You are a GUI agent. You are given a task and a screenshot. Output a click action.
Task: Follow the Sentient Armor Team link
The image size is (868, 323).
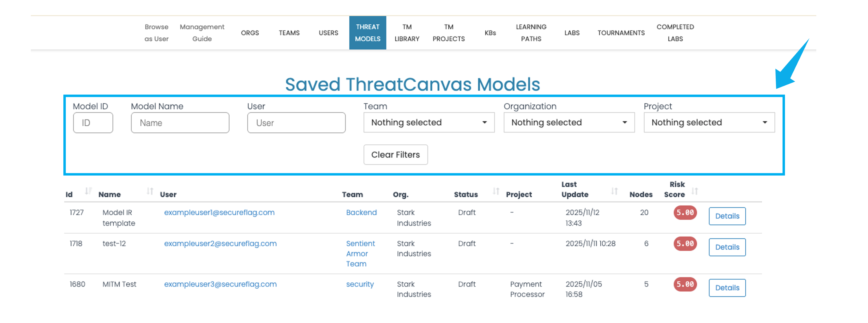(x=360, y=253)
